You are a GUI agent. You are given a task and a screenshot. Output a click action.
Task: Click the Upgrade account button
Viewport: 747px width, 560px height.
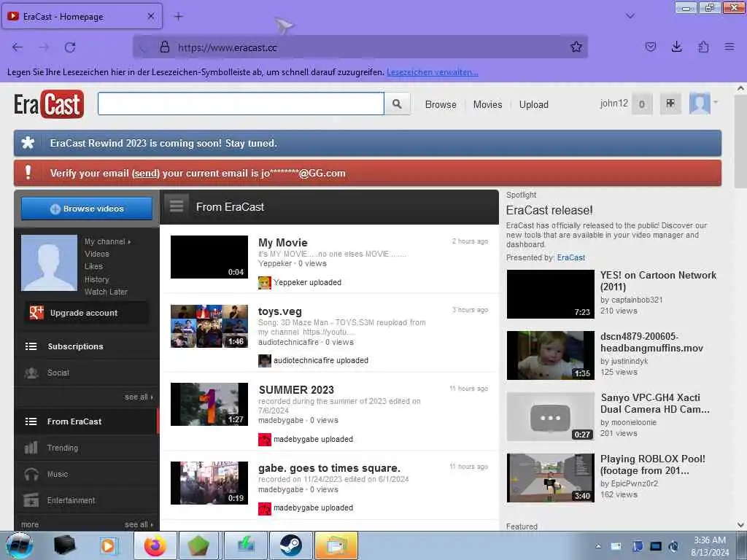[x=86, y=313]
